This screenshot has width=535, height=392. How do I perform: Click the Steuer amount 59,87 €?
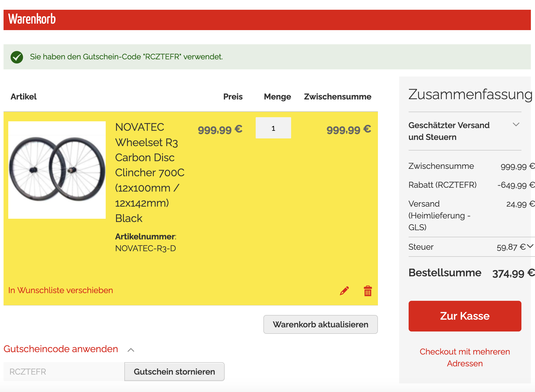(511, 247)
